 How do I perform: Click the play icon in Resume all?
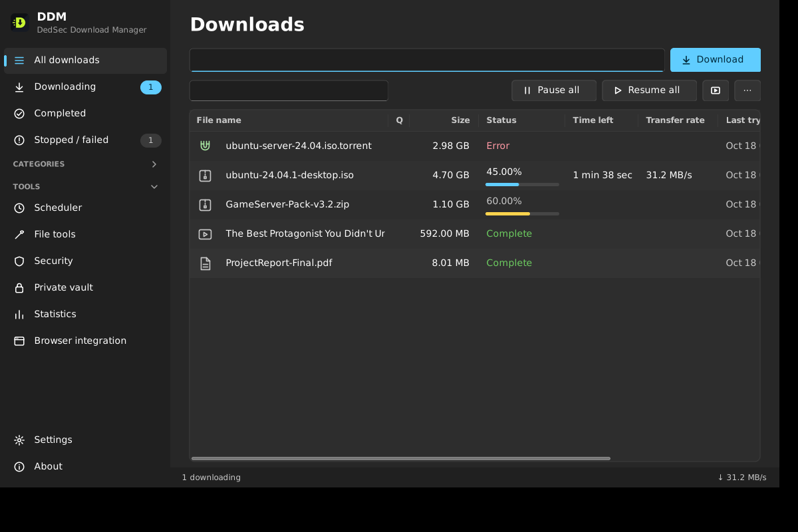618,90
